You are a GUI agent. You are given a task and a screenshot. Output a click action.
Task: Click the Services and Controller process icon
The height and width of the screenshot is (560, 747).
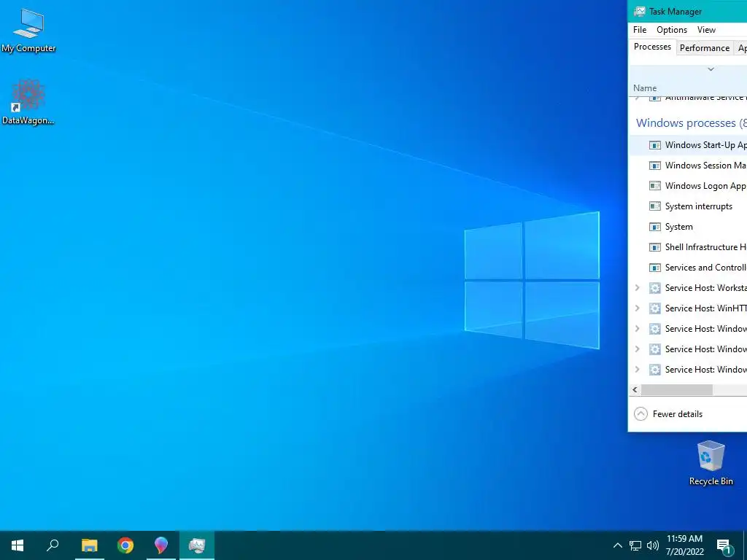coord(655,268)
